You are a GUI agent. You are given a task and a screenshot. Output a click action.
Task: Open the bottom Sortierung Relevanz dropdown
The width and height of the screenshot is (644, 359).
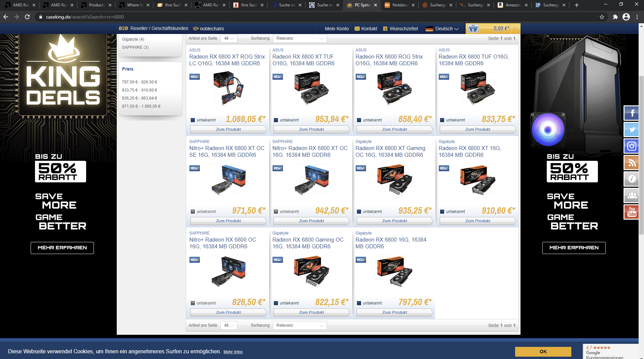pos(300,325)
